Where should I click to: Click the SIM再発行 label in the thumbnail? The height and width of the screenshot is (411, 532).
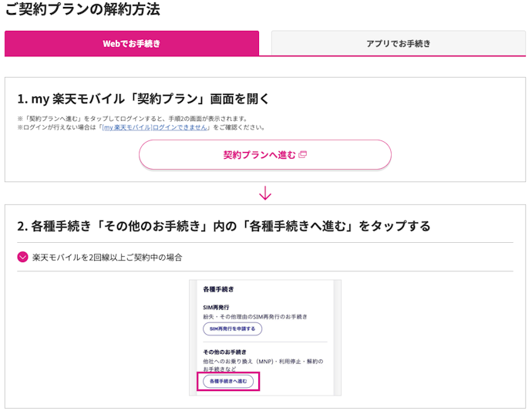pos(216,307)
